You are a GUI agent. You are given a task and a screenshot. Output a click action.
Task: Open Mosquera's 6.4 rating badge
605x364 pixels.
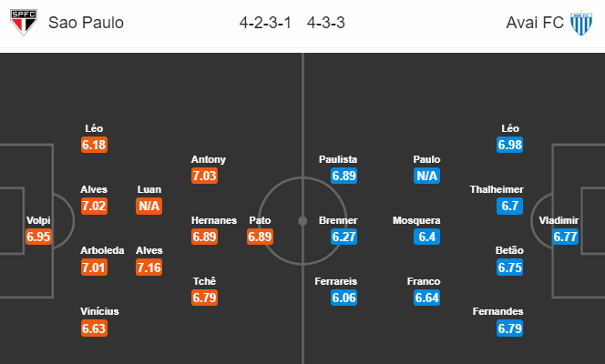(426, 237)
